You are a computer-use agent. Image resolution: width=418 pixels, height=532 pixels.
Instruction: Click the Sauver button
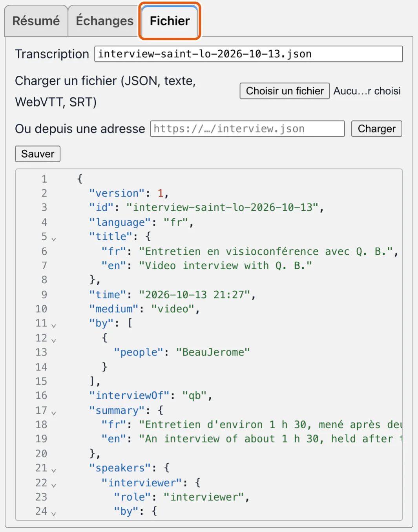[38, 154]
